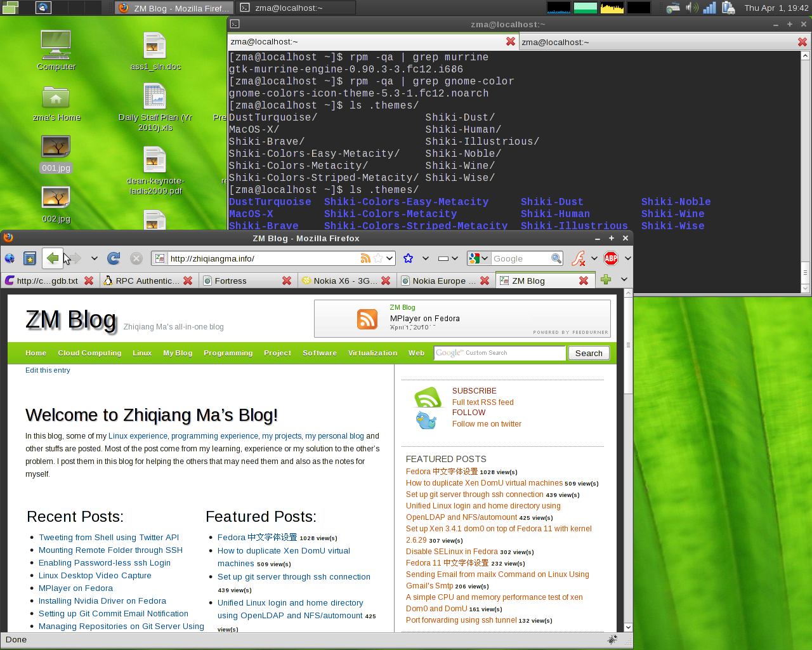This screenshot has height=650, width=812.
Task: Click the status bar icon at bottom right of Firefox
Action: 612,639
